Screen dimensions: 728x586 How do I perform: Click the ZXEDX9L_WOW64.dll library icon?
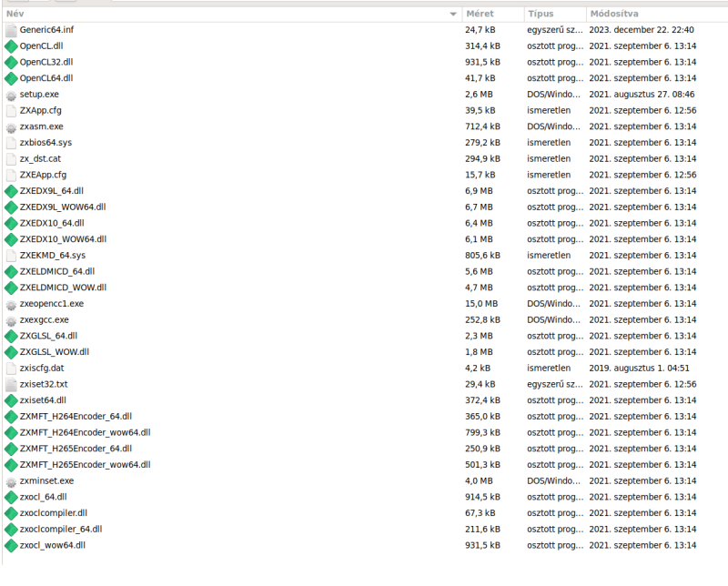[x=11, y=207]
